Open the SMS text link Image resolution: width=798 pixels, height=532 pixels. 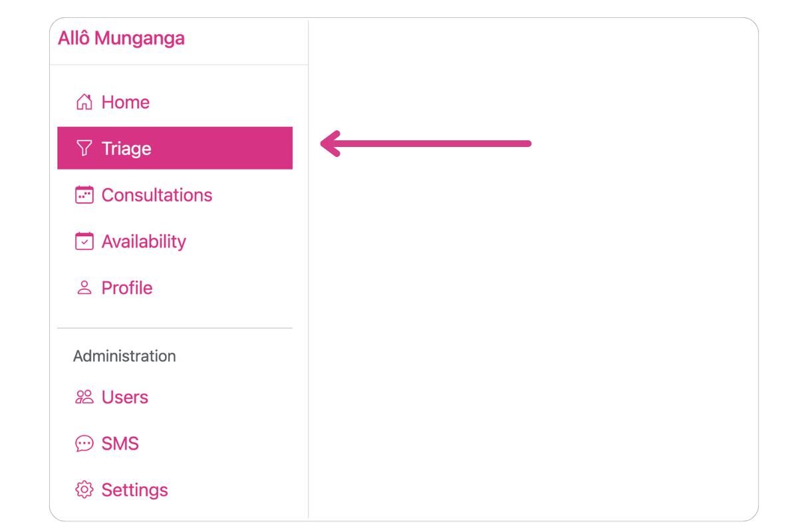click(120, 444)
